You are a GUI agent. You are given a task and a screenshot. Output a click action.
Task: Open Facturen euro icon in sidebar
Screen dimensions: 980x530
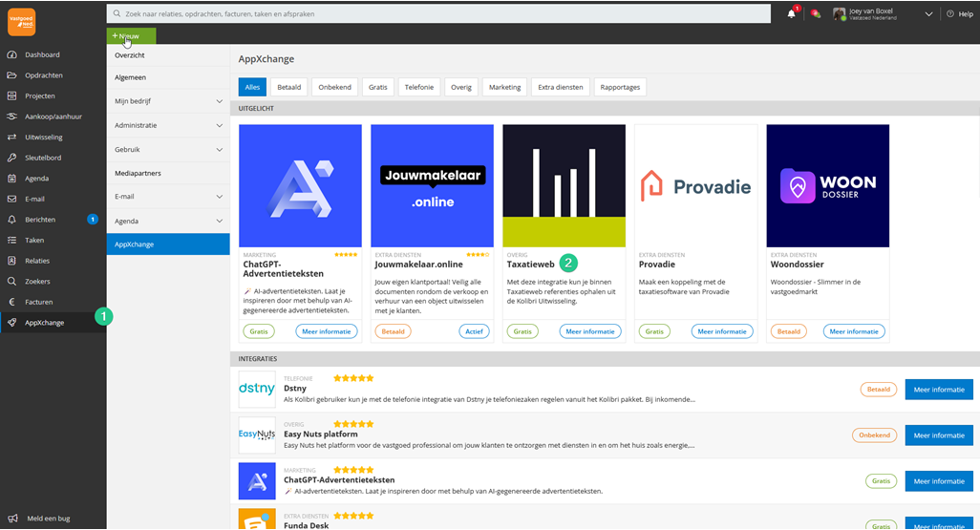click(11, 302)
